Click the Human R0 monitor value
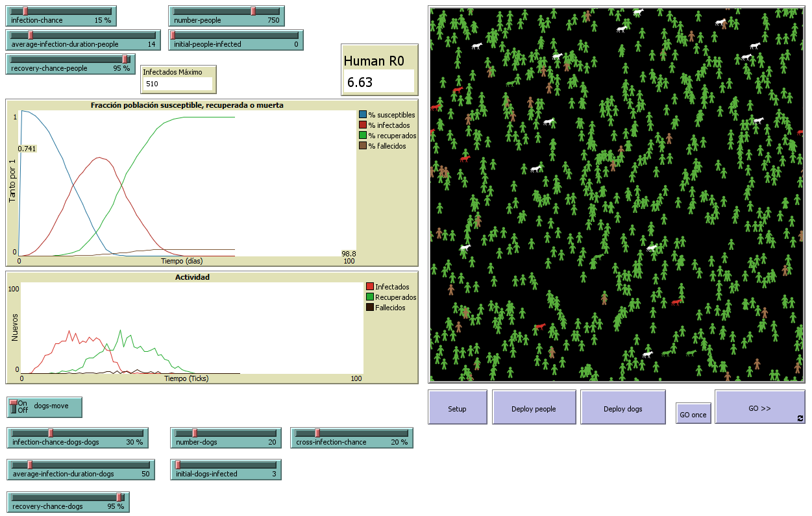This screenshot has height=516, width=812. [x=378, y=82]
